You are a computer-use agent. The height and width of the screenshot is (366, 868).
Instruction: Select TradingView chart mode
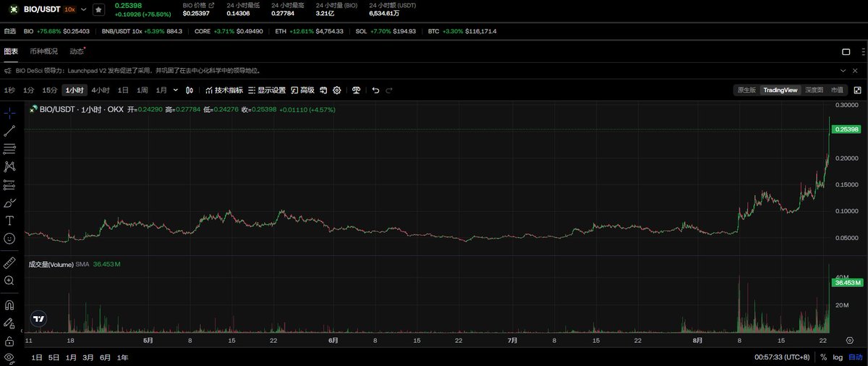coord(780,90)
